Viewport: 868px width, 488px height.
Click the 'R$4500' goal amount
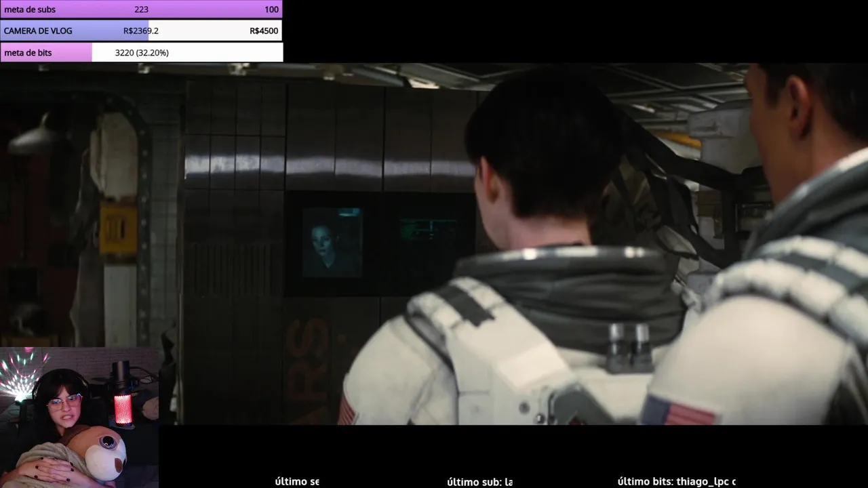(264, 30)
